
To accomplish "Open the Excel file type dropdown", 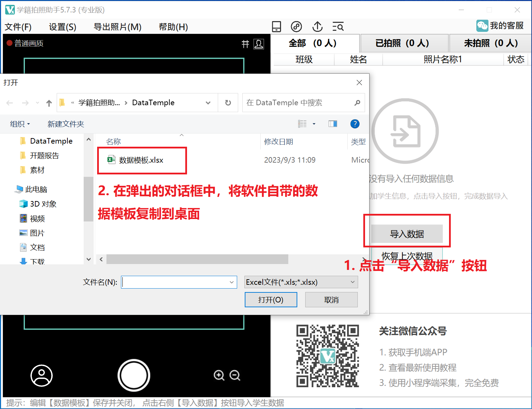I will coord(352,282).
